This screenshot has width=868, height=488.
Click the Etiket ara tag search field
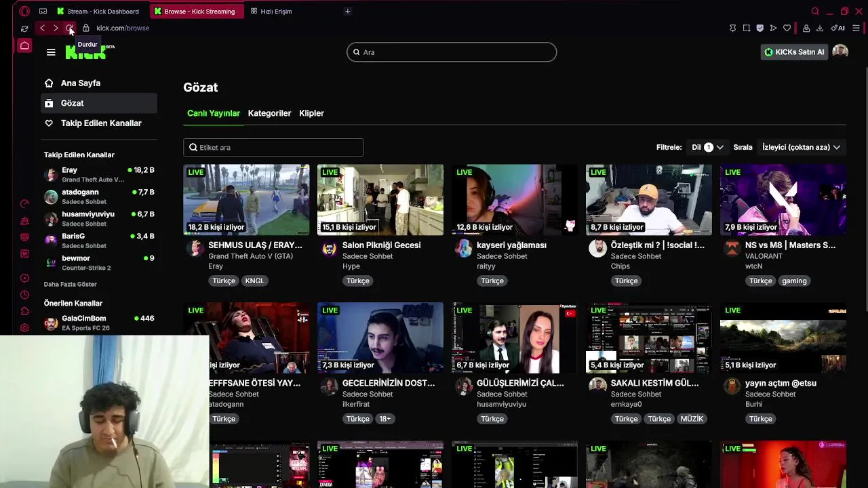tap(273, 147)
